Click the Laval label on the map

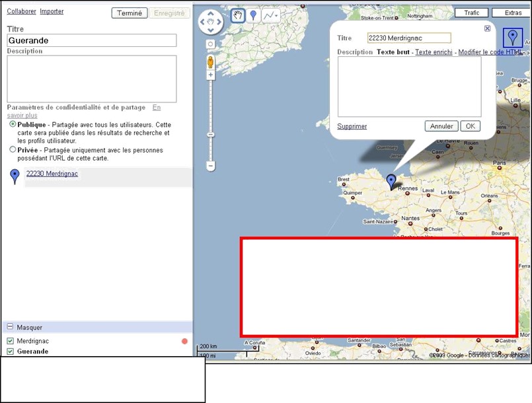point(428,190)
